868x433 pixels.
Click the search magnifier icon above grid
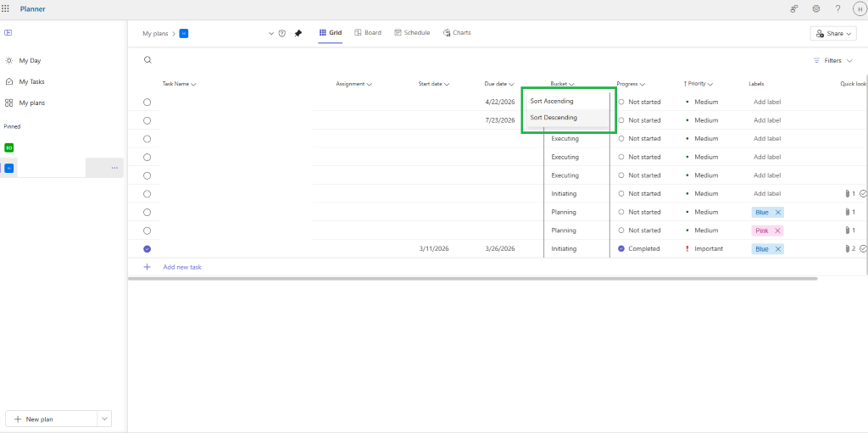147,60
